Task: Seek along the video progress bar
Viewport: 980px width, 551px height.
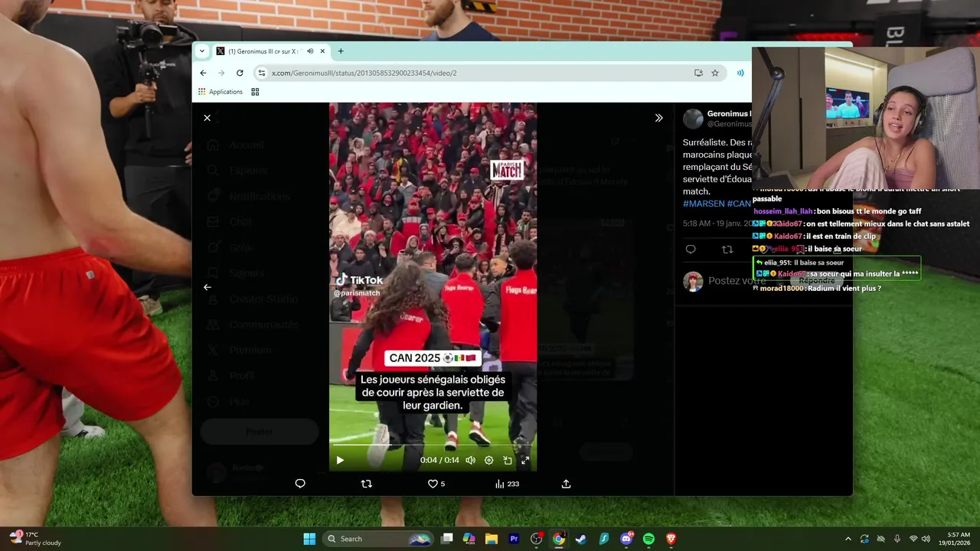Action: [433, 445]
